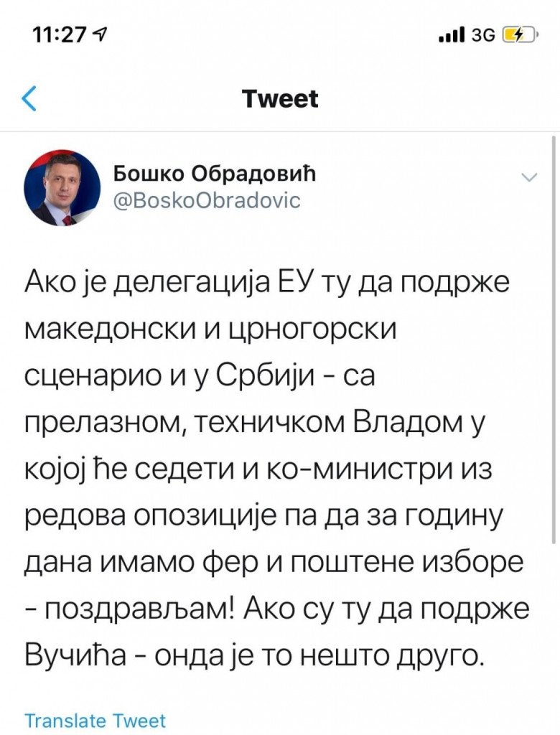Viewport: 560px width, 735px height.
Task: Tap the author name Бошко Обрадовић
Action: 217,174
